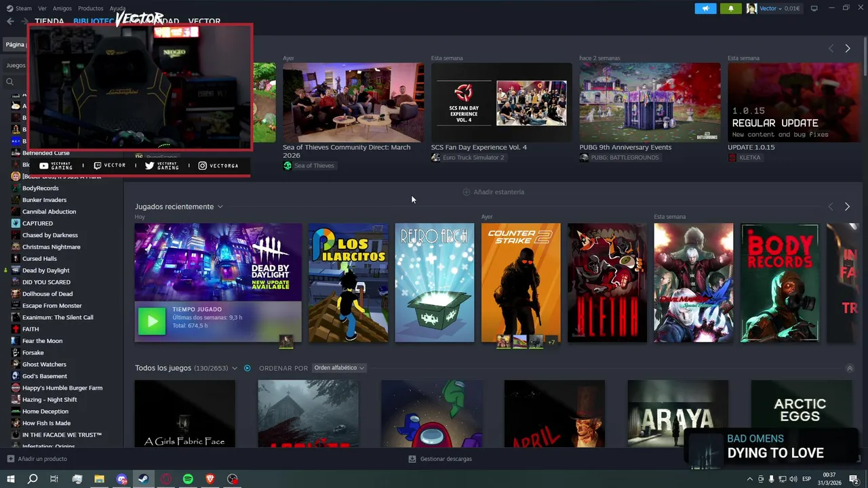Click the PUBG: BATTLEGROUNDS small icon
Screen dimensions: 868x488
pos(584,157)
